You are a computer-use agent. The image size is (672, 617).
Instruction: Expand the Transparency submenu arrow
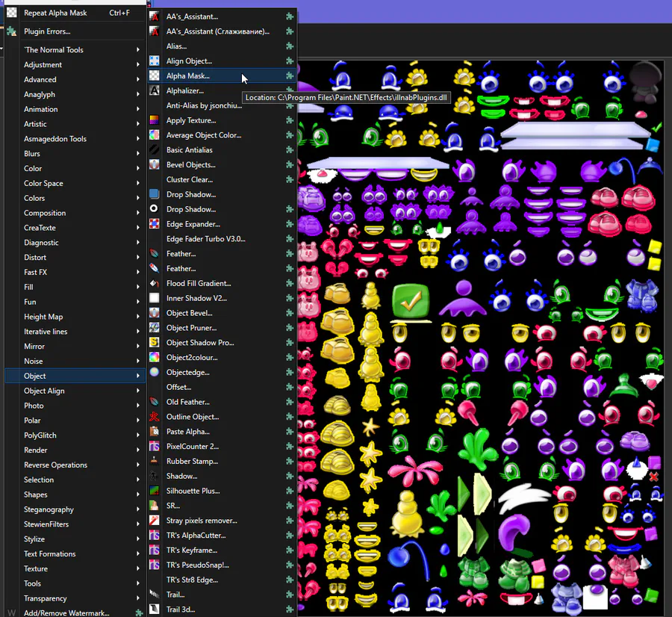point(138,598)
